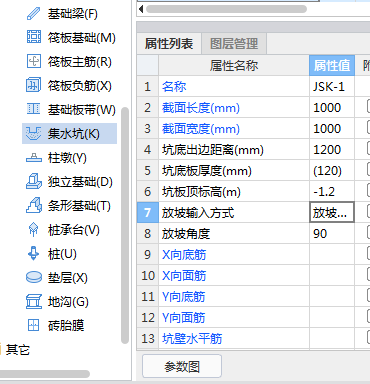Click the Y向面筋 property name

183,318
